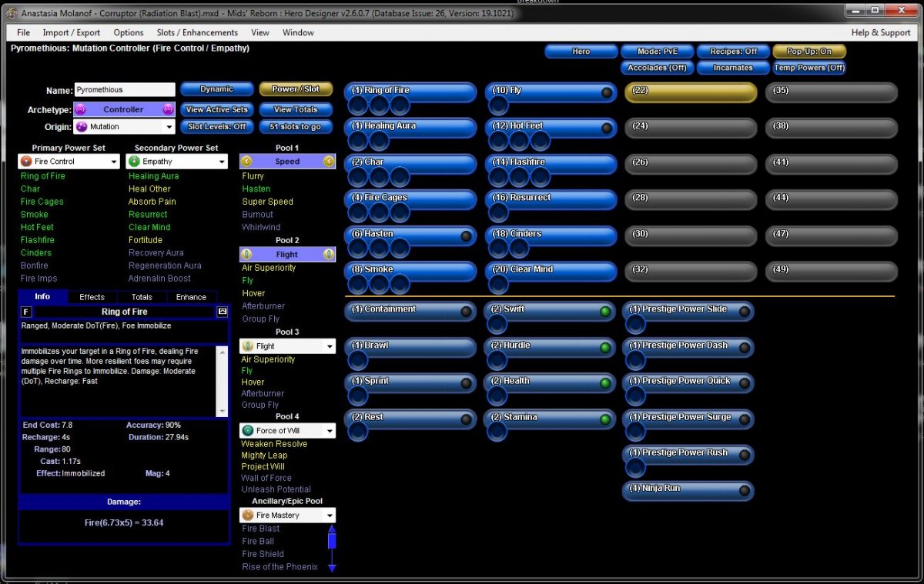The width and height of the screenshot is (924, 584).
Task: Click the left archetype icon beside Controller
Action: coord(80,110)
